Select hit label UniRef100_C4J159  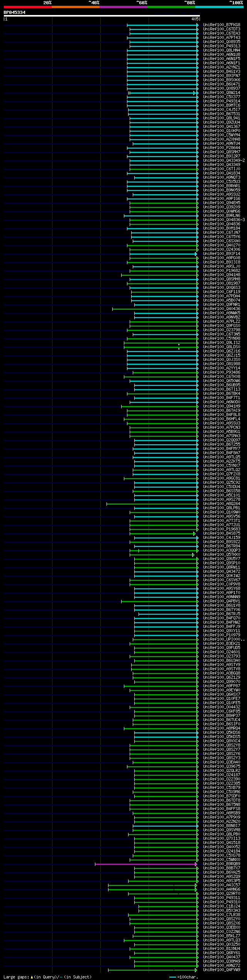pos(222,538)
